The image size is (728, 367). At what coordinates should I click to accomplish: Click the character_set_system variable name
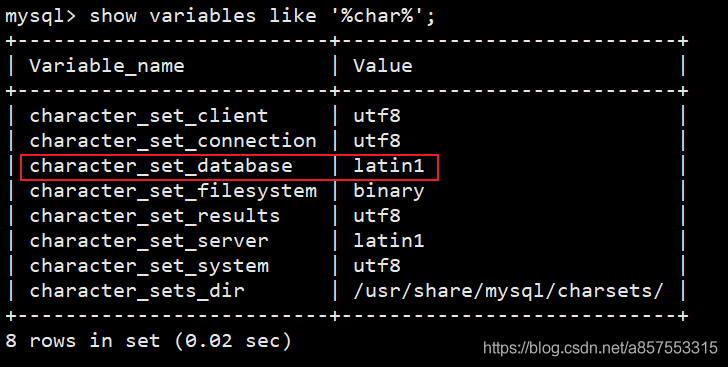point(149,267)
